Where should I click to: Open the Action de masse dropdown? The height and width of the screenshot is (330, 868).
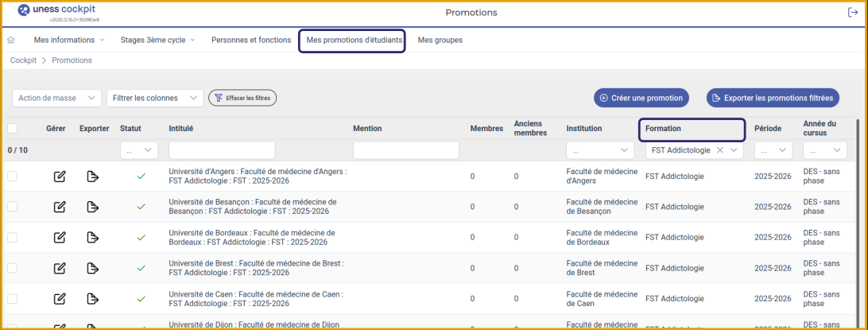[x=56, y=98]
